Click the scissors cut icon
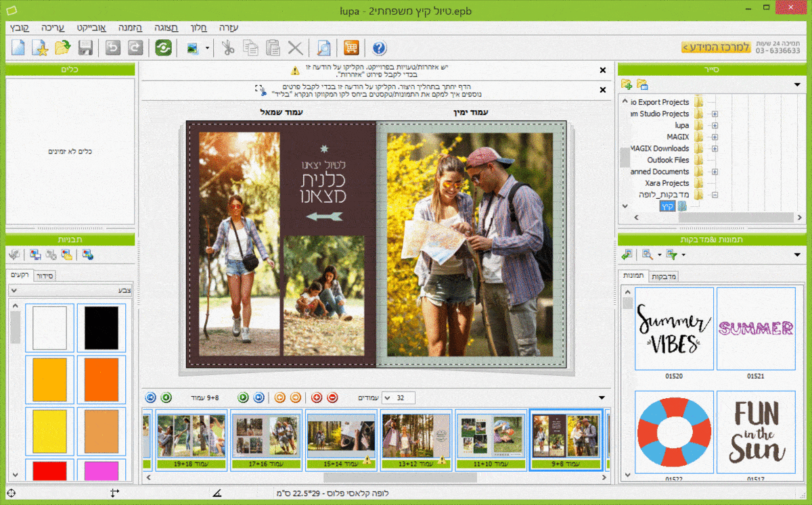812x505 pixels. coord(228,48)
